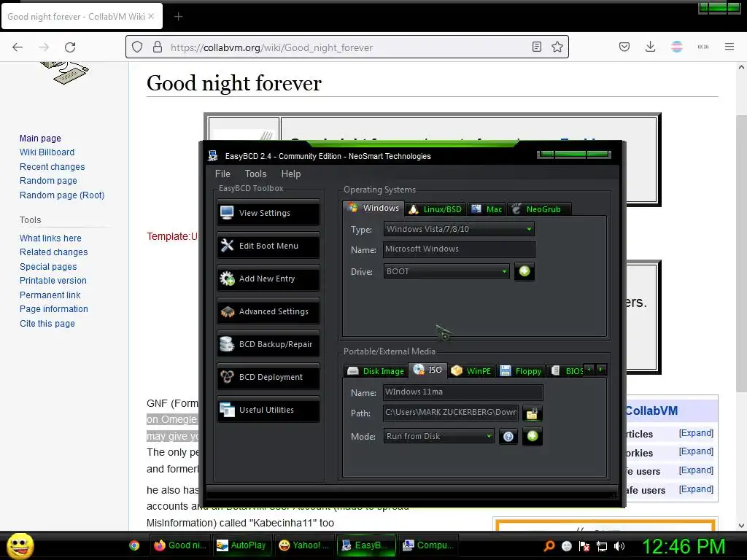The image size is (747, 560).
Task: Open the Wiki Billboard link
Action: pyautogui.click(x=47, y=152)
